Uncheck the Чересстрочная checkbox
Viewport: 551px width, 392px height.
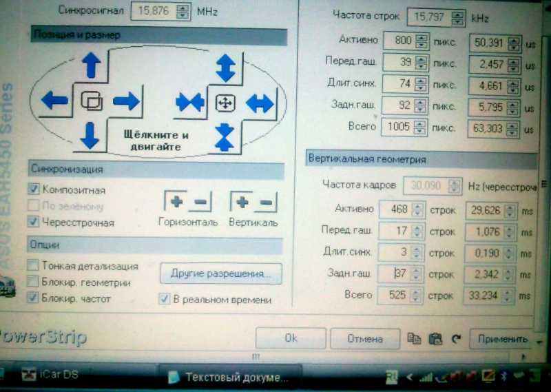point(33,222)
